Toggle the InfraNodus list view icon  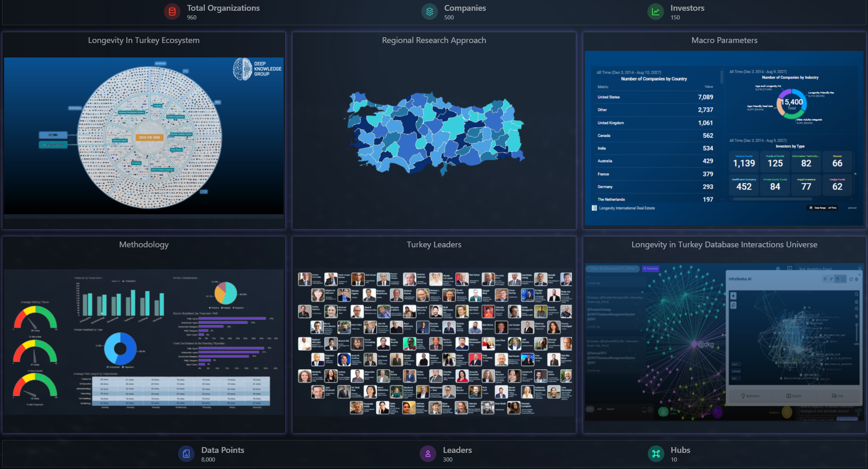coord(825,279)
